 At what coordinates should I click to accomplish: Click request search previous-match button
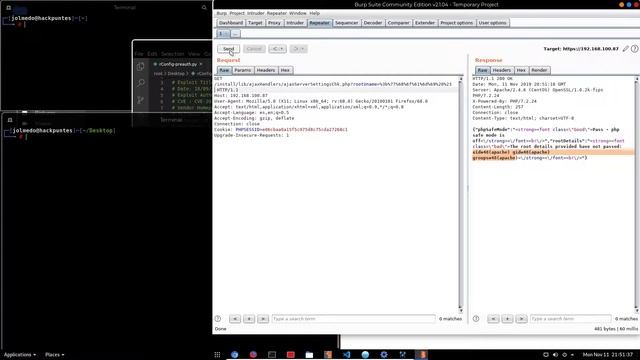[x=235, y=319]
